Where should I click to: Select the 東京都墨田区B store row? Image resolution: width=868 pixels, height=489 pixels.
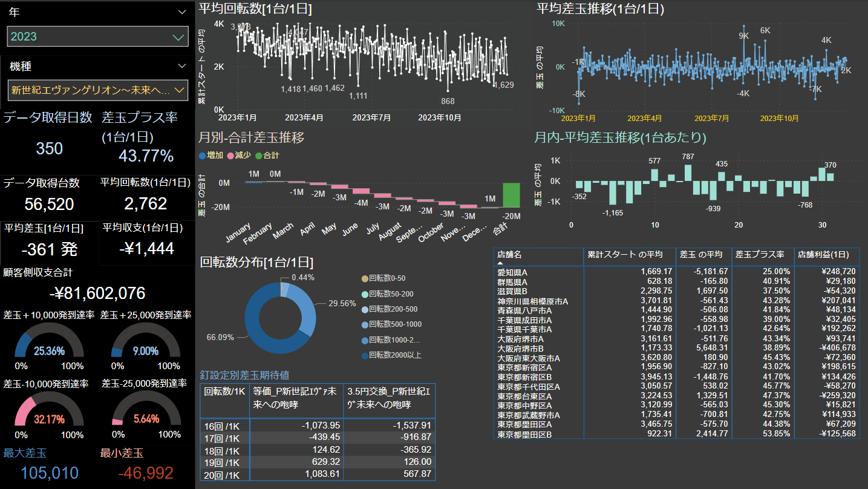tap(524, 435)
